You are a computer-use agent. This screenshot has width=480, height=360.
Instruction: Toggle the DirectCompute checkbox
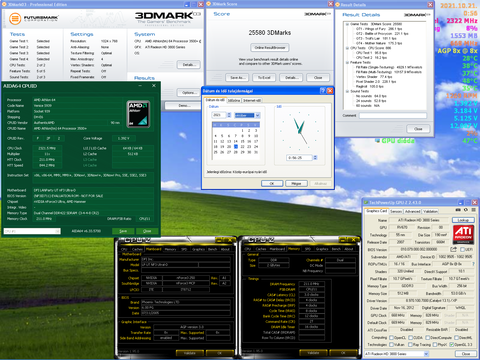[427, 338]
